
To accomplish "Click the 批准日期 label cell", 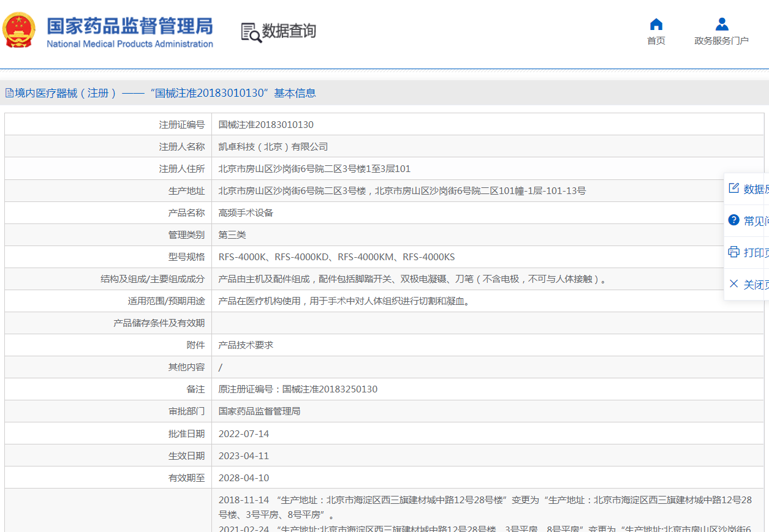I will coord(108,433).
